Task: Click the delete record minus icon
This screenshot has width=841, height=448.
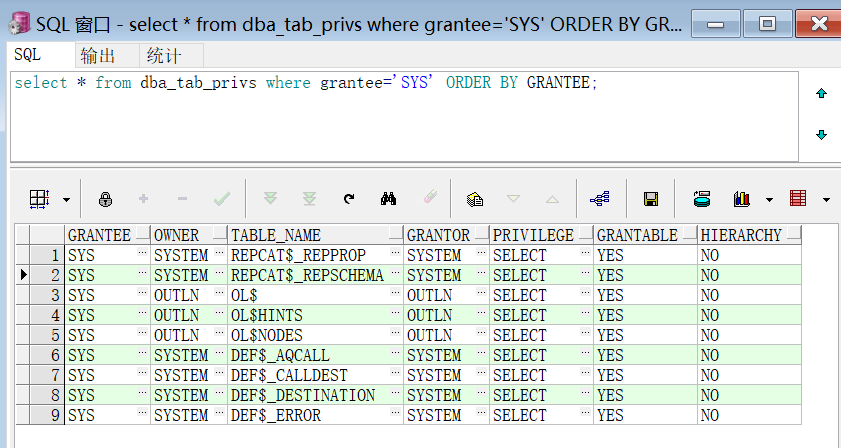Action: (182, 199)
